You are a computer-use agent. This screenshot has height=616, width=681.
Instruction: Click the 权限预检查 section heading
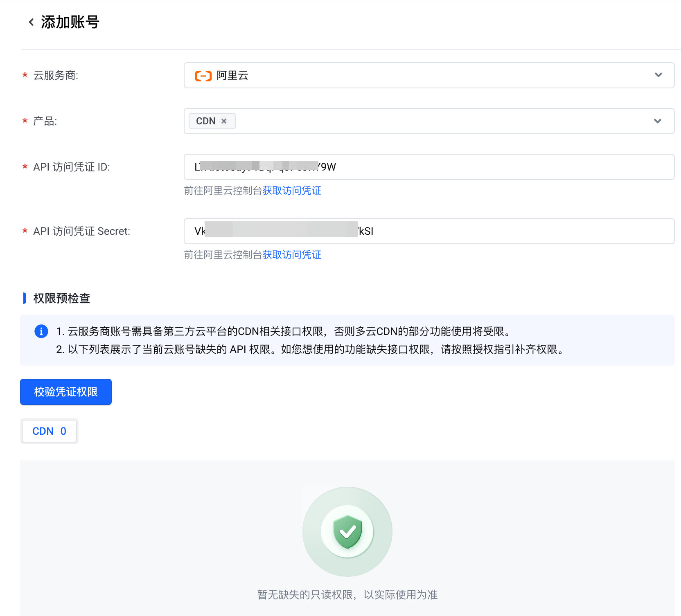61,298
